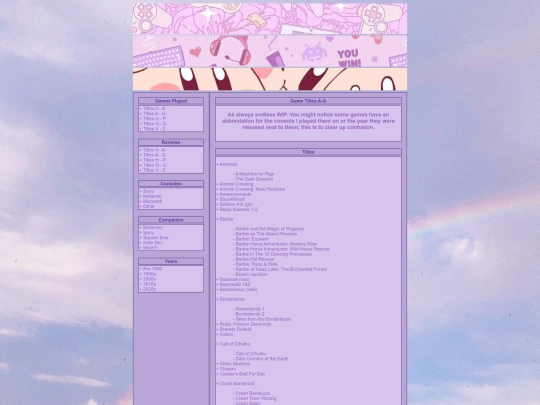Click A Machine for Pigs entry
The image size is (540, 405).
click(255, 174)
